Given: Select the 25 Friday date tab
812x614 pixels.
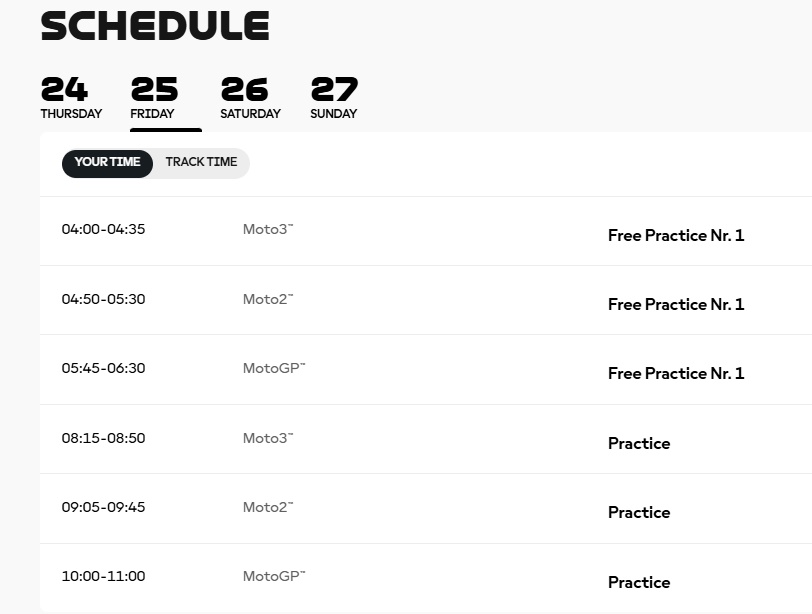Looking at the screenshot, I should tap(154, 99).
